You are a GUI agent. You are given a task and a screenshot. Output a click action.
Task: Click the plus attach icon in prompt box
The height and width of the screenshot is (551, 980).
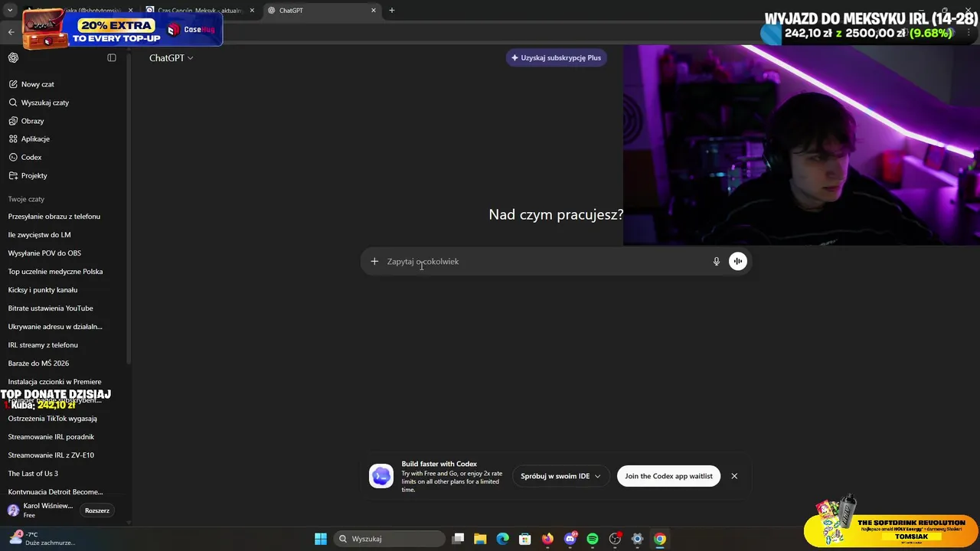pos(374,261)
